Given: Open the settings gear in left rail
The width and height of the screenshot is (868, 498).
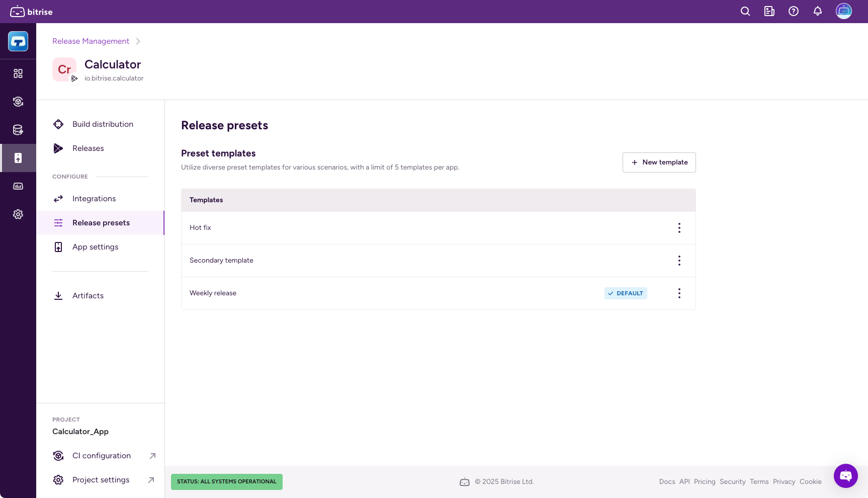Looking at the screenshot, I should click(18, 214).
